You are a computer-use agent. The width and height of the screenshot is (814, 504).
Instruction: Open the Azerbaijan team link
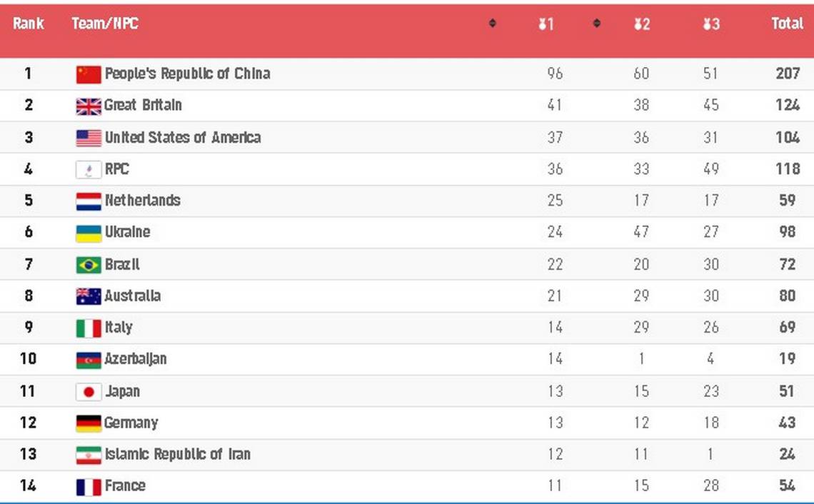(136, 359)
